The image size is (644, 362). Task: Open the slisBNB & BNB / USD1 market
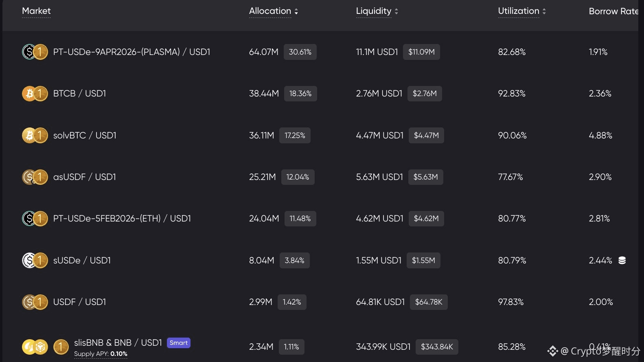[118, 343]
